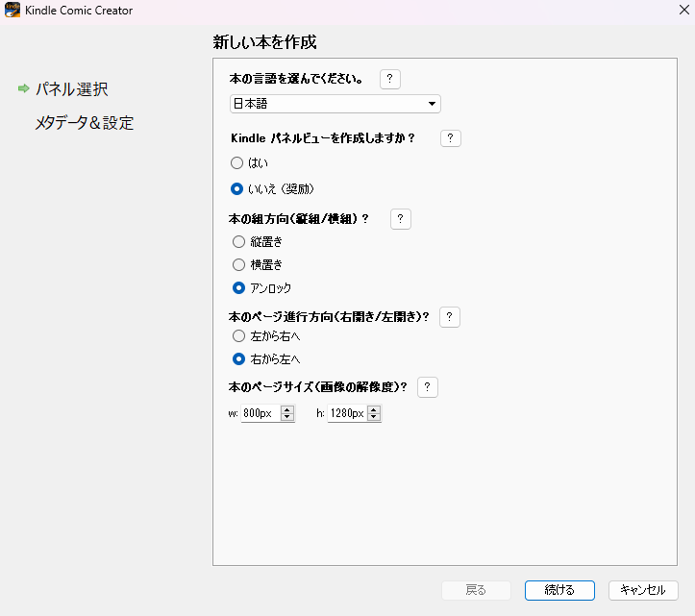Choose 横置き orientation
Screen dimensions: 695x616
click(237, 264)
